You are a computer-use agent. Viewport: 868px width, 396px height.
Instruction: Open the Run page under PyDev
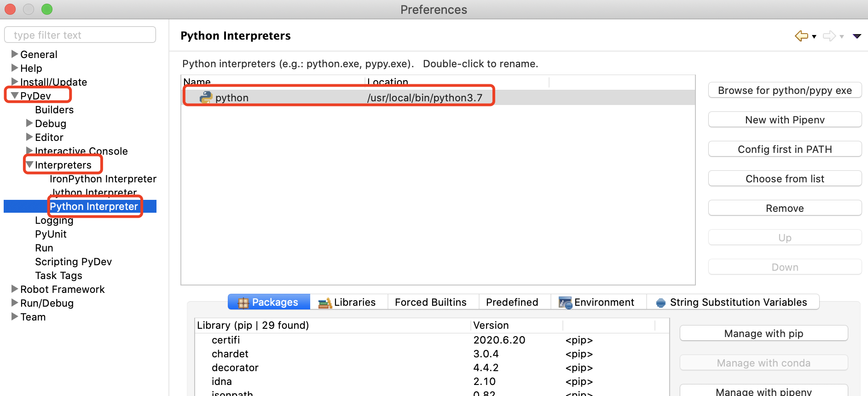pyautogui.click(x=44, y=248)
